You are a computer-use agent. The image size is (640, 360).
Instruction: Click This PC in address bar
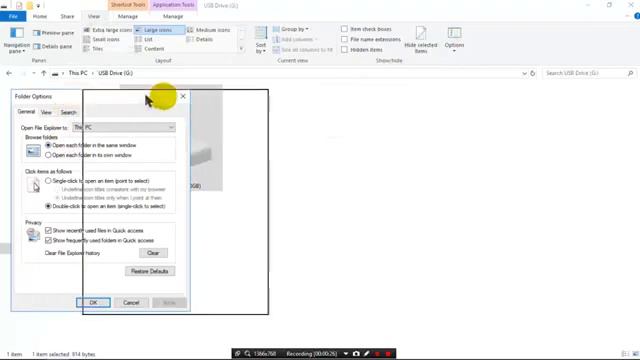(x=78, y=73)
